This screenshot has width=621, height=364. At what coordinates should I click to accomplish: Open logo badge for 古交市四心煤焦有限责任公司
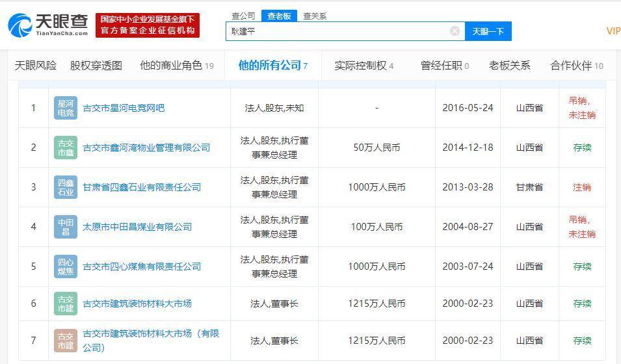(66, 266)
